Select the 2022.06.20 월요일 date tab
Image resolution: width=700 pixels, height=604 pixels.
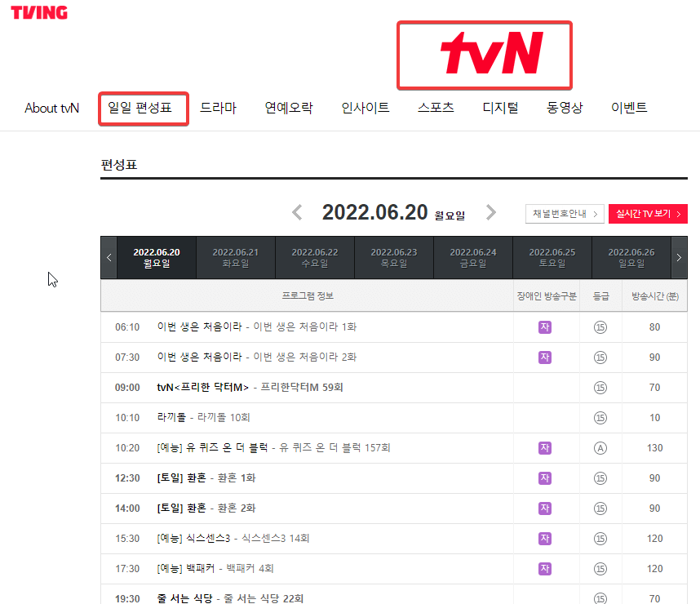point(157,258)
